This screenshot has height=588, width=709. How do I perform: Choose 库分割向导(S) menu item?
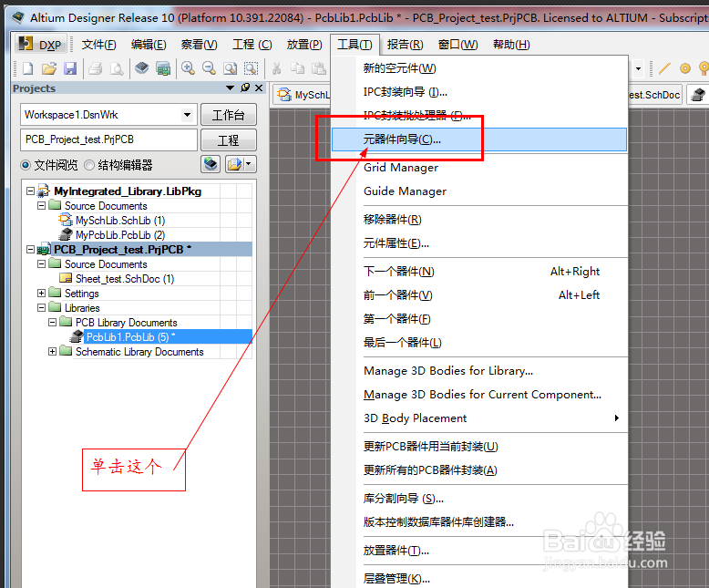pos(479,499)
